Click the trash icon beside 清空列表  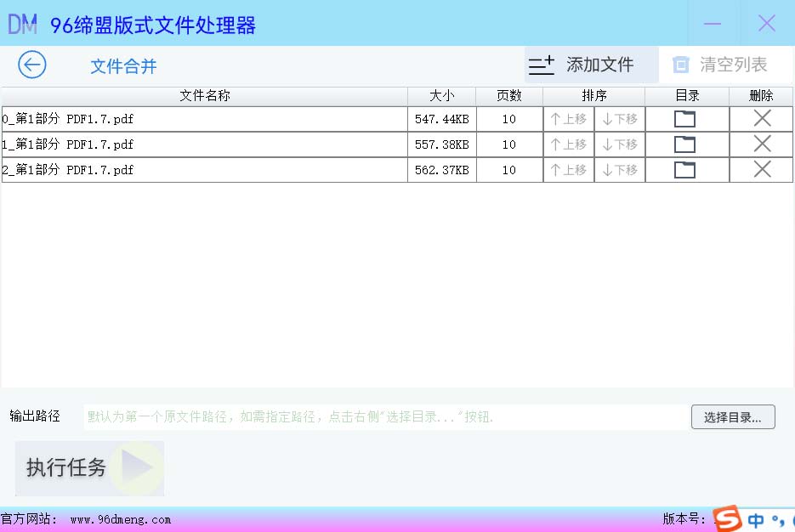680,65
